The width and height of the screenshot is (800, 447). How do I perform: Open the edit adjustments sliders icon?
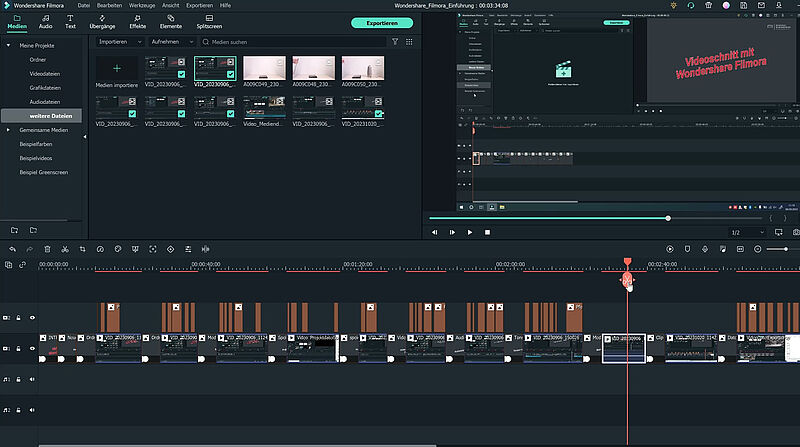point(188,249)
